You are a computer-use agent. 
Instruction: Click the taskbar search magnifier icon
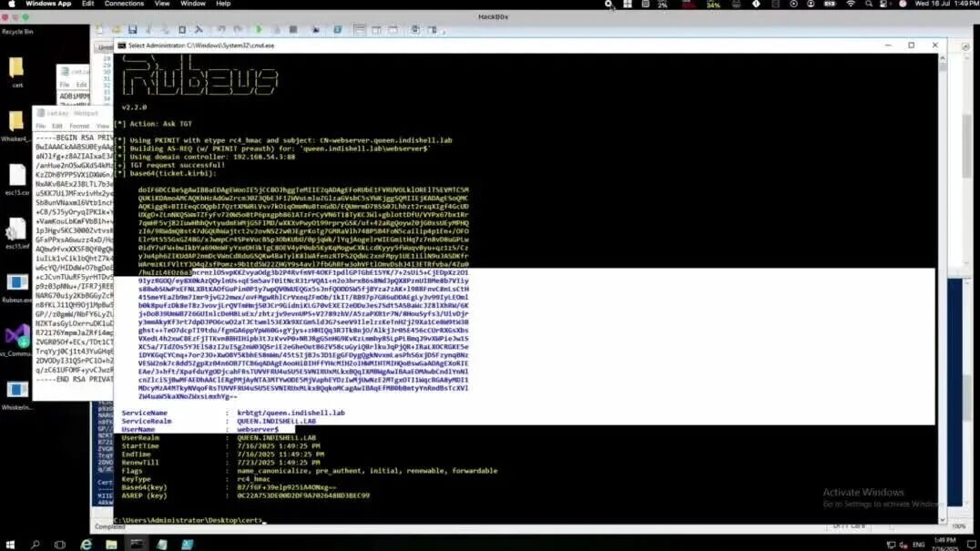35,545
